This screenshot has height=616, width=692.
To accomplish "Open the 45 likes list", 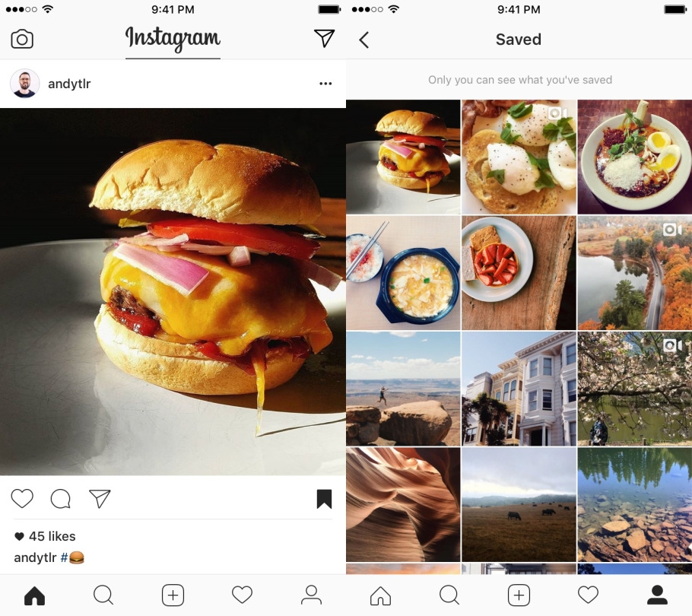I will pyautogui.click(x=45, y=536).
